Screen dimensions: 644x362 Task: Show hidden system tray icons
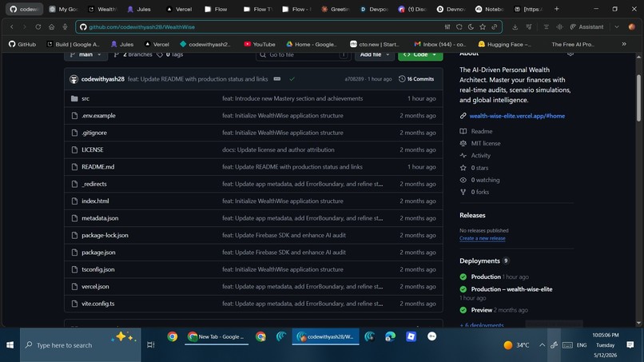pos(543,345)
